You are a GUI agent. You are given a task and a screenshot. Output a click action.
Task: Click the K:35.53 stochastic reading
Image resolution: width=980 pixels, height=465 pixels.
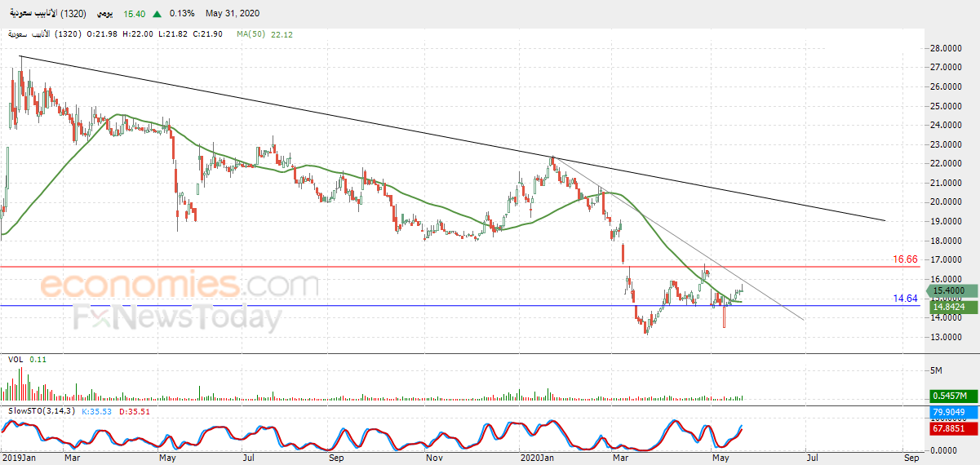pos(98,411)
